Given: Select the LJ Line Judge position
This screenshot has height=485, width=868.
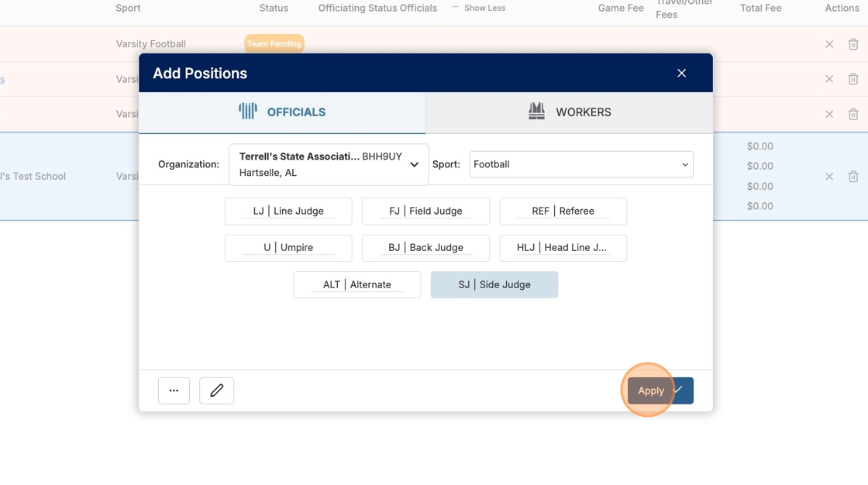Looking at the screenshot, I should click(x=288, y=211).
